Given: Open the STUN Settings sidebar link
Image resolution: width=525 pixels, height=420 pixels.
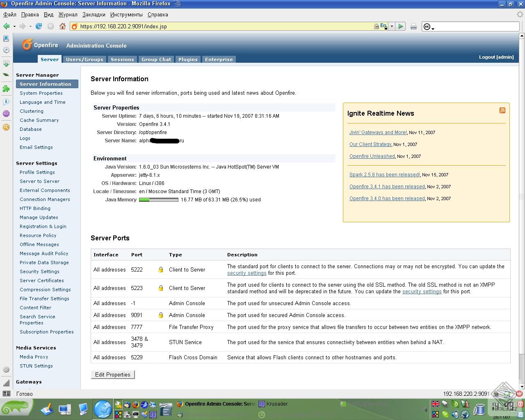Looking at the screenshot, I should coord(36,366).
